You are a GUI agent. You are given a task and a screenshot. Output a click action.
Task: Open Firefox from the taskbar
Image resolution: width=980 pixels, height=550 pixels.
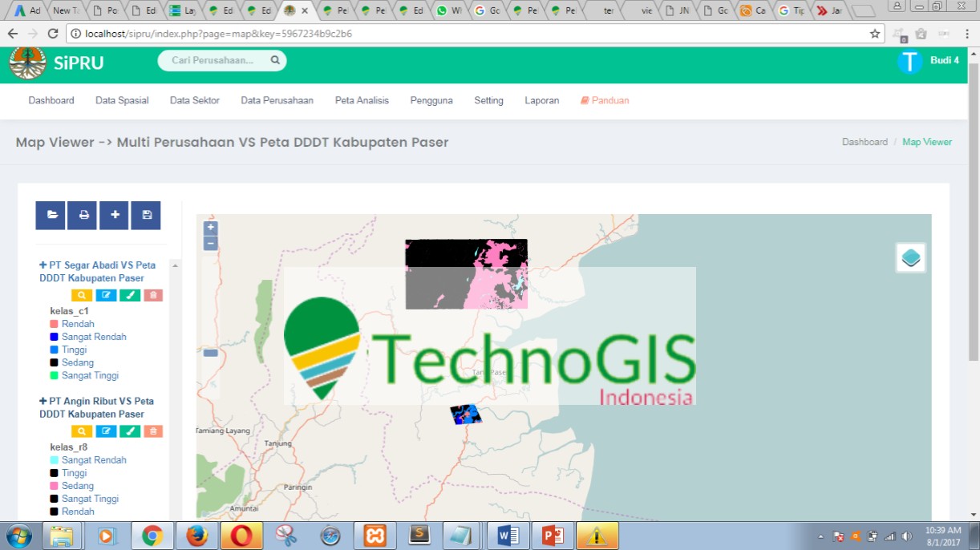pos(196,536)
